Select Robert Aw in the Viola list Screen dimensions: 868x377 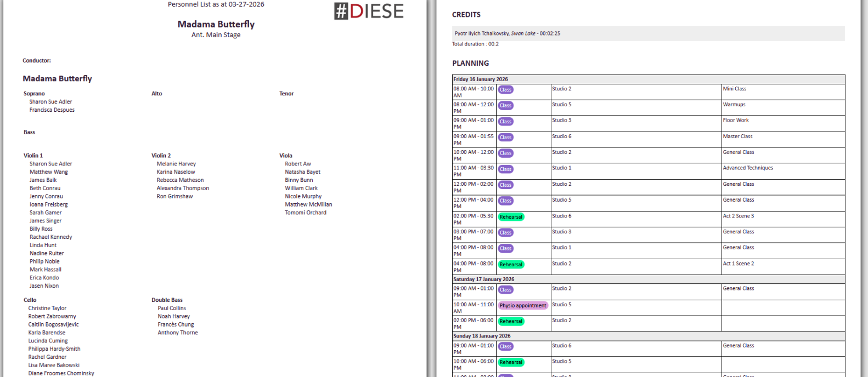(x=297, y=164)
